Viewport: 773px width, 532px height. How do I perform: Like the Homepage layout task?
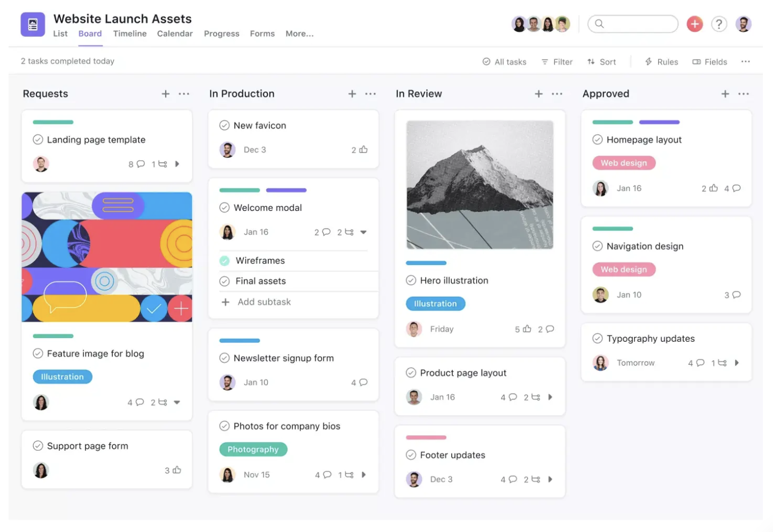pyautogui.click(x=714, y=188)
